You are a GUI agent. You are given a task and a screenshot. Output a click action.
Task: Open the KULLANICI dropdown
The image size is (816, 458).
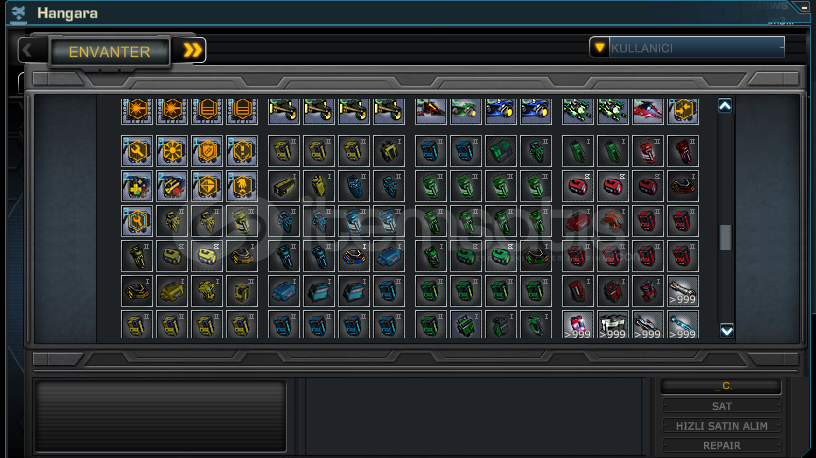[x=687, y=48]
